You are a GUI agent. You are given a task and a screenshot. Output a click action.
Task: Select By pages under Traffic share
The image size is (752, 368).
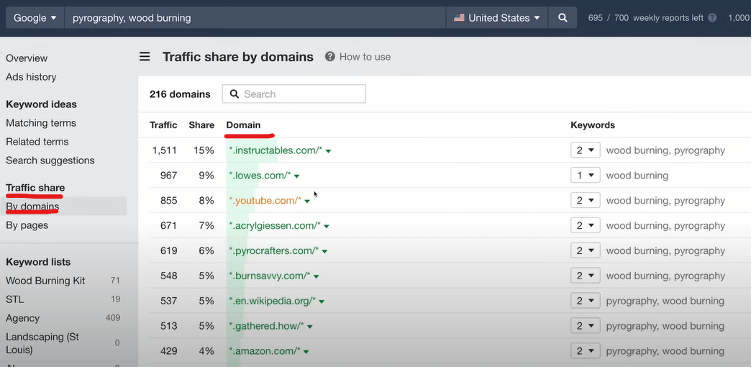tap(27, 225)
